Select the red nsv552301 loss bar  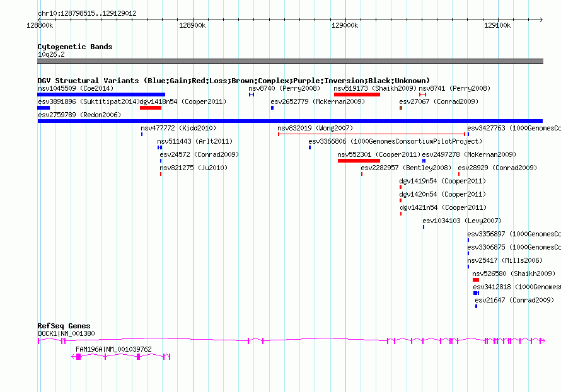coord(359,161)
